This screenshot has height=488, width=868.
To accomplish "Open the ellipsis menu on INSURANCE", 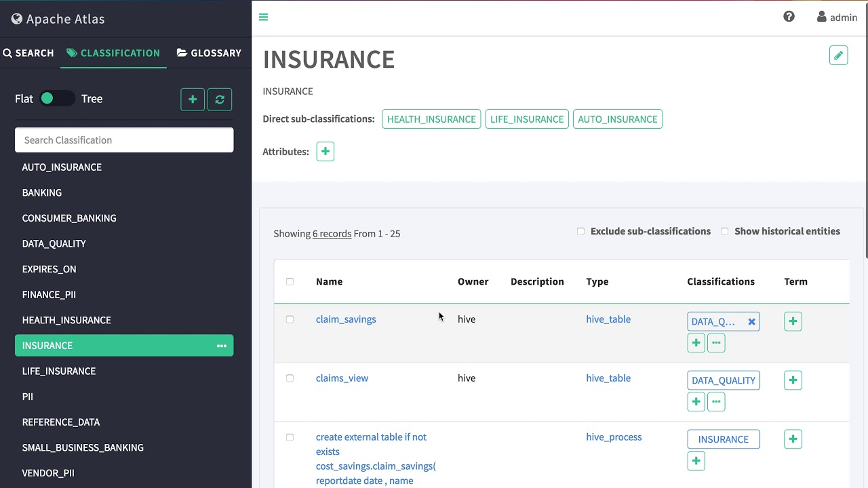I will point(221,346).
